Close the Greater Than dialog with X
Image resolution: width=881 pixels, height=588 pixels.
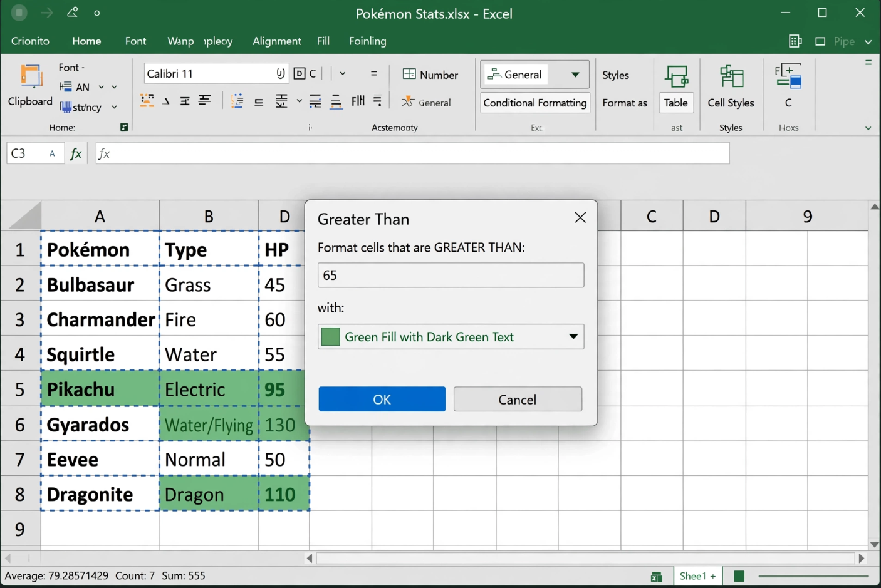[x=580, y=217]
